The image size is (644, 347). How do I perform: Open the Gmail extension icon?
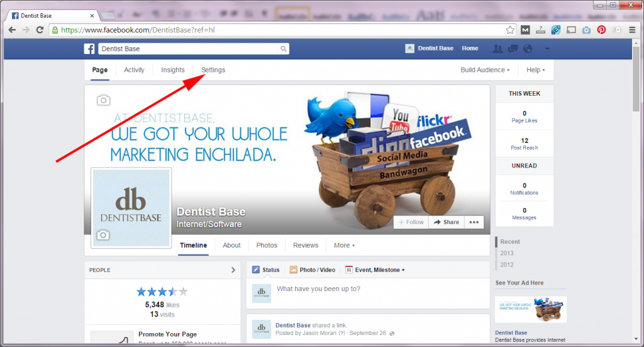click(x=525, y=30)
